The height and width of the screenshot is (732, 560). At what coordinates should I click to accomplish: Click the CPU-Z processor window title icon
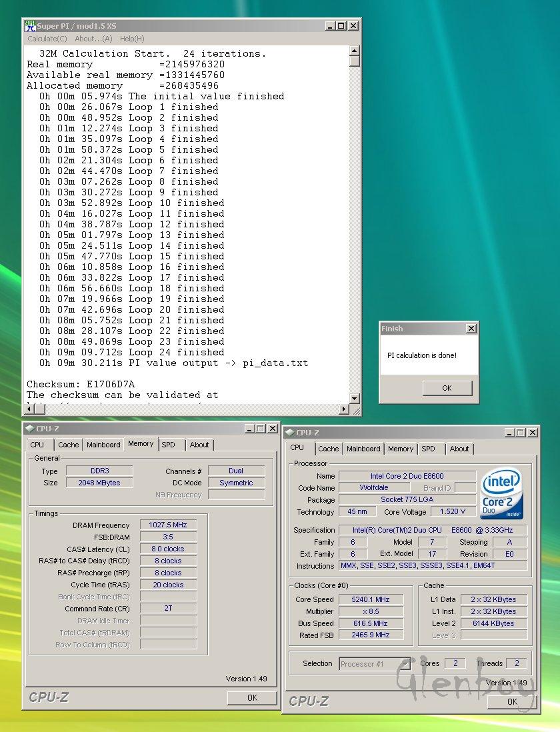tap(289, 433)
